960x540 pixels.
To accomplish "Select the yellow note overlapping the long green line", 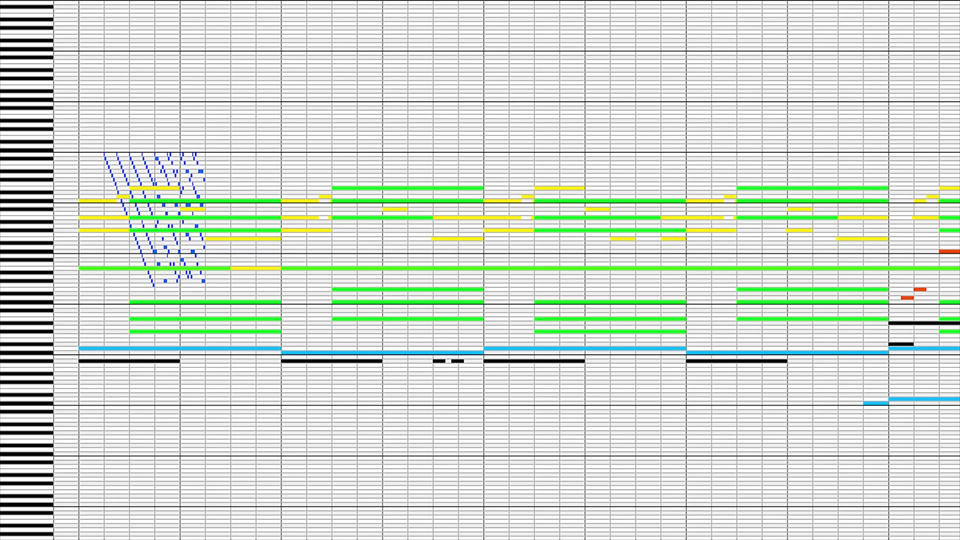I will click(255, 268).
